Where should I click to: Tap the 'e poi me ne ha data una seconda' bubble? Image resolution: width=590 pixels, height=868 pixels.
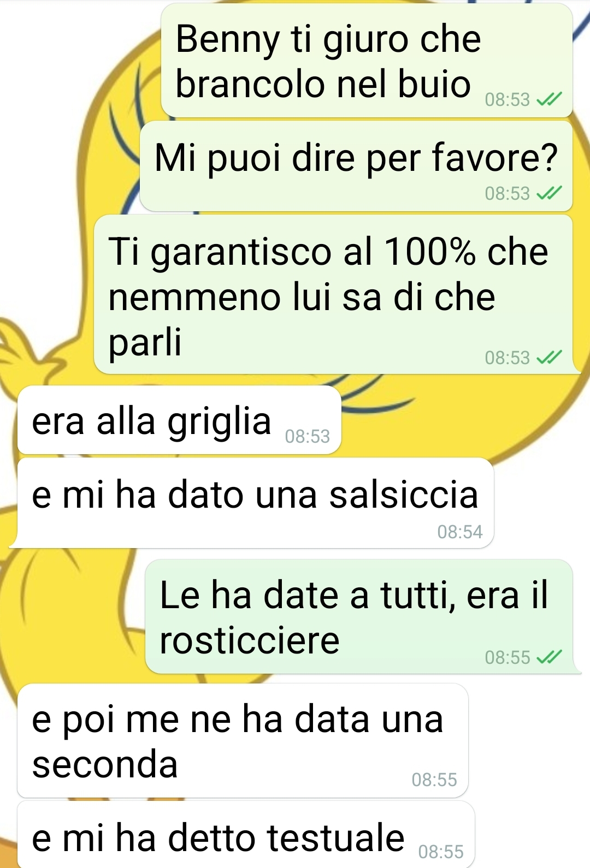[243, 741]
